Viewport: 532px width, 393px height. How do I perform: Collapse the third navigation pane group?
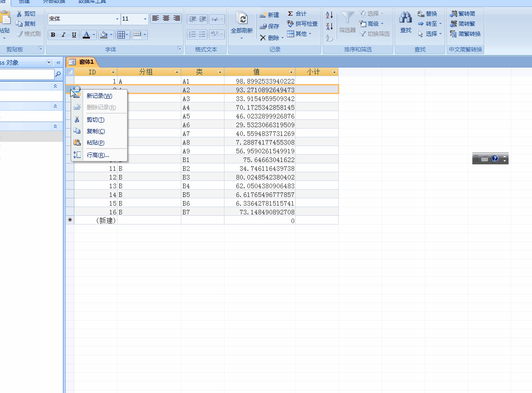point(55,126)
